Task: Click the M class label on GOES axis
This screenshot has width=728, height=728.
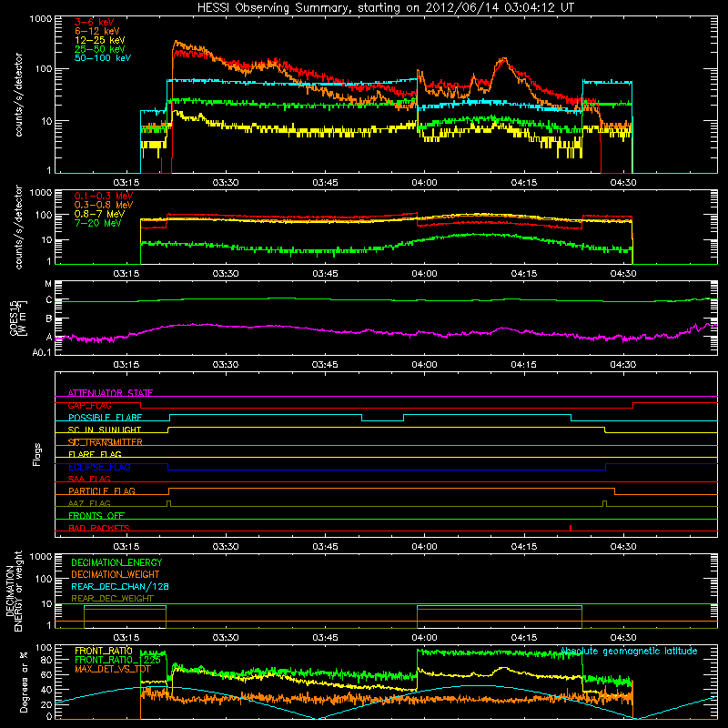Action: tap(48, 284)
